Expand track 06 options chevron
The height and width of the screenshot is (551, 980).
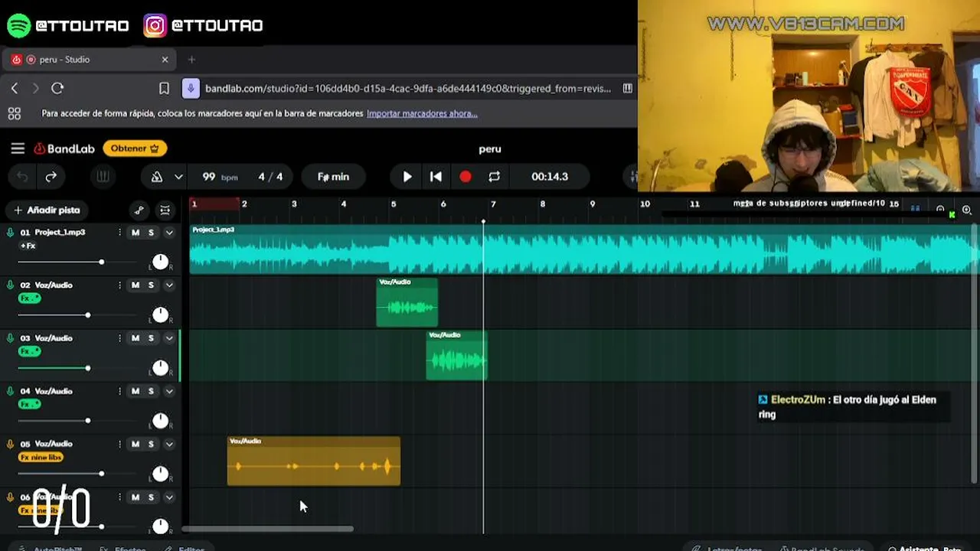click(x=169, y=497)
